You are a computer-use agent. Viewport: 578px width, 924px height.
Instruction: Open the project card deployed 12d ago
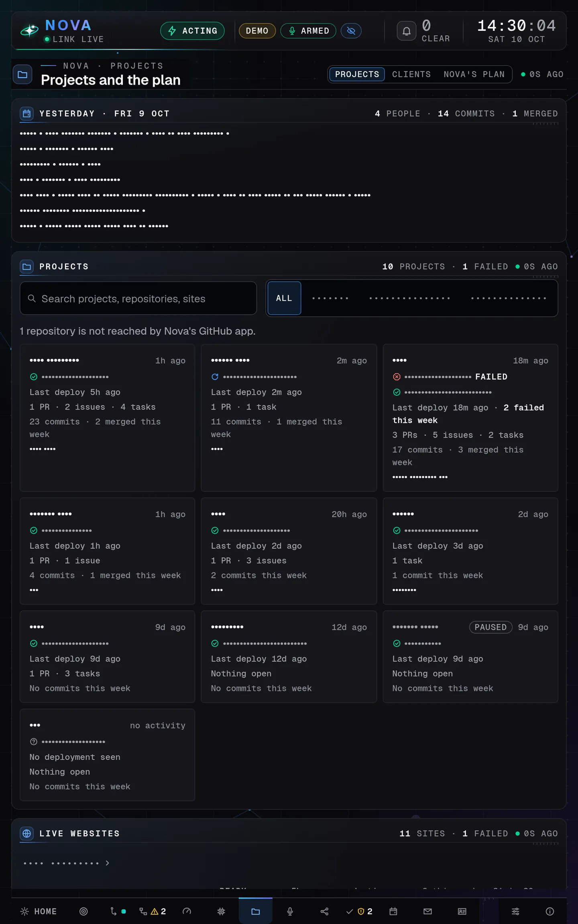(289, 657)
